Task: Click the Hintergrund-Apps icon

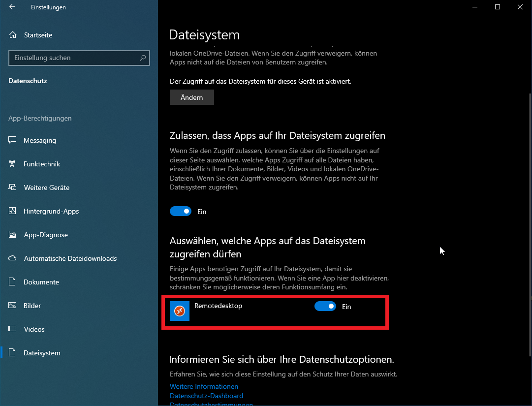Action: coord(13,211)
